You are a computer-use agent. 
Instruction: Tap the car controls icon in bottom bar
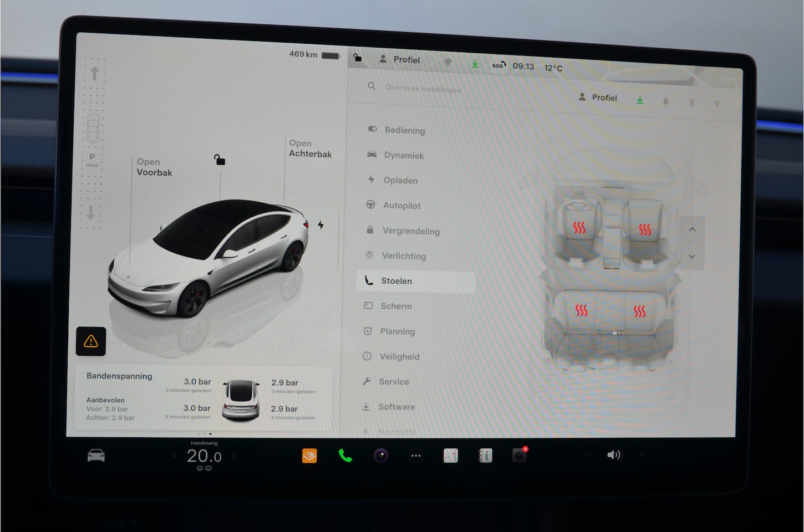click(x=96, y=456)
